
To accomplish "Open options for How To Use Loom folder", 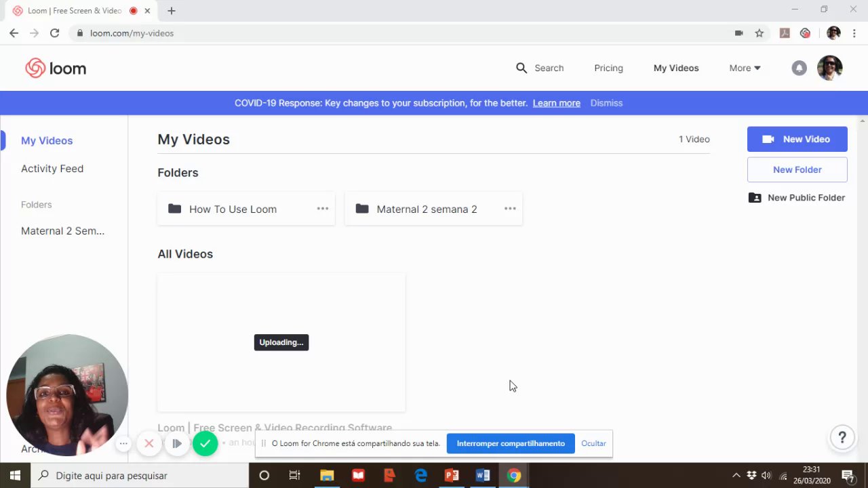I will (323, 209).
